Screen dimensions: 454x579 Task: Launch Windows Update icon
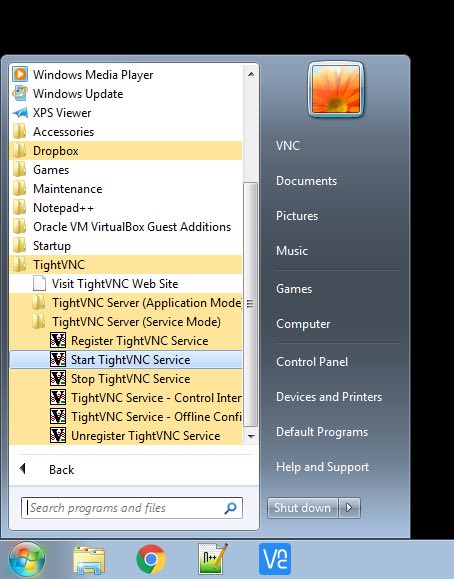coord(20,93)
